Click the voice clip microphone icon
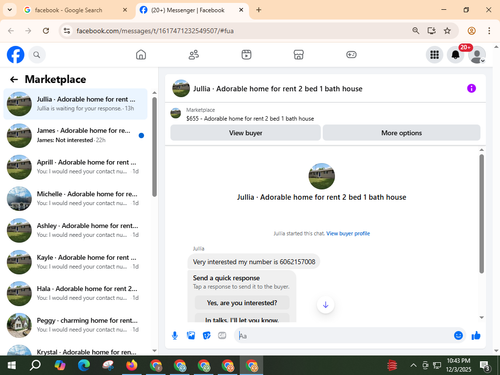This screenshot has width=500, height=375. [175, 335]
